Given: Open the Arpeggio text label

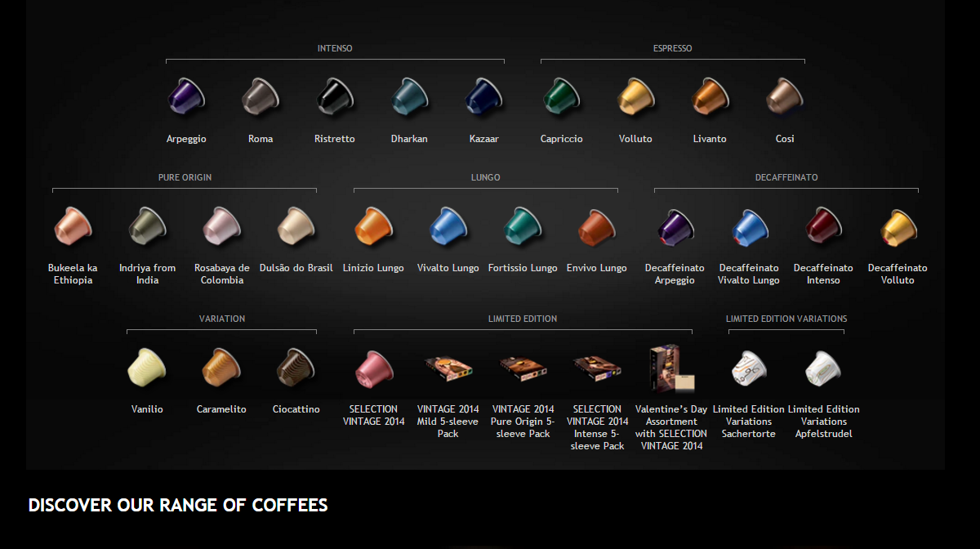Looking at the screenshot, I should click(186, 139).
